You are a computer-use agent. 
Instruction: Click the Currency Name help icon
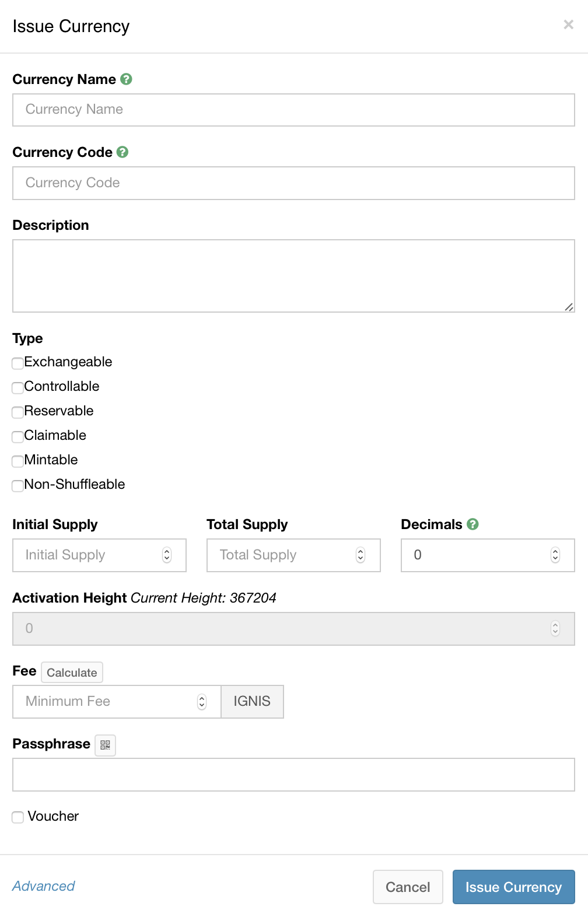[x=126, y=79]
